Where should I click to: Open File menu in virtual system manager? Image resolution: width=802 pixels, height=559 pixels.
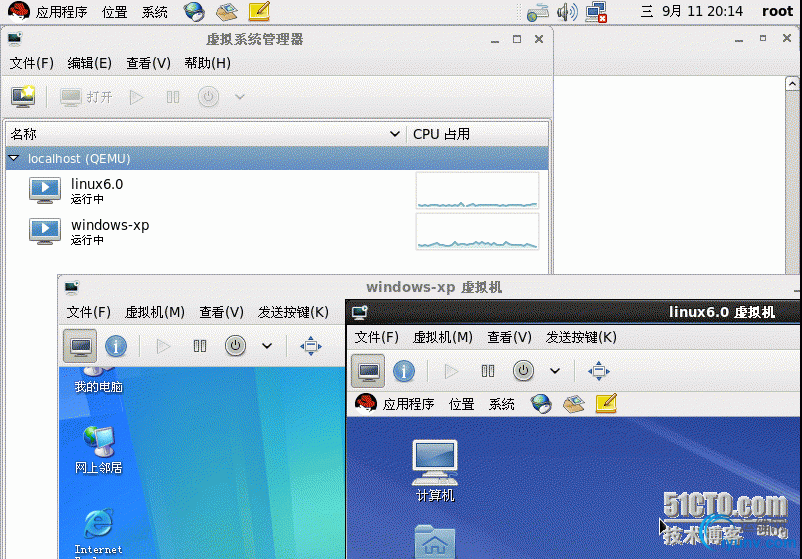click(x=32, y=63)
